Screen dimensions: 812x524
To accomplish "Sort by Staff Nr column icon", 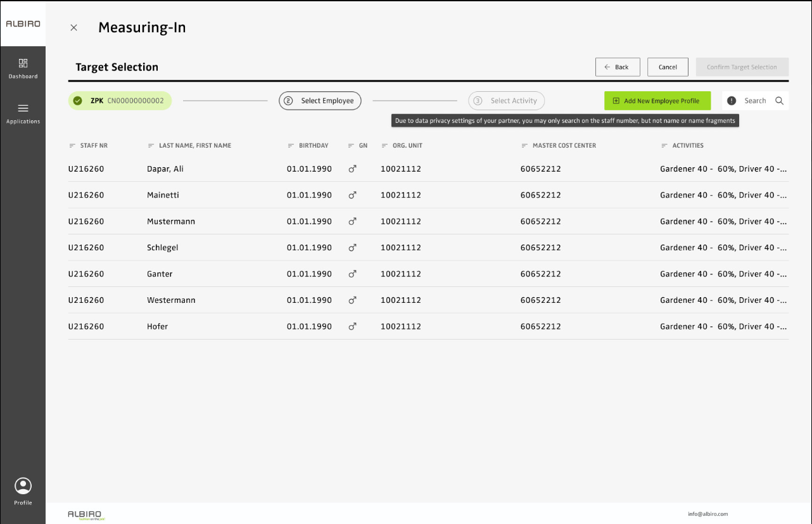I will 72,146.
